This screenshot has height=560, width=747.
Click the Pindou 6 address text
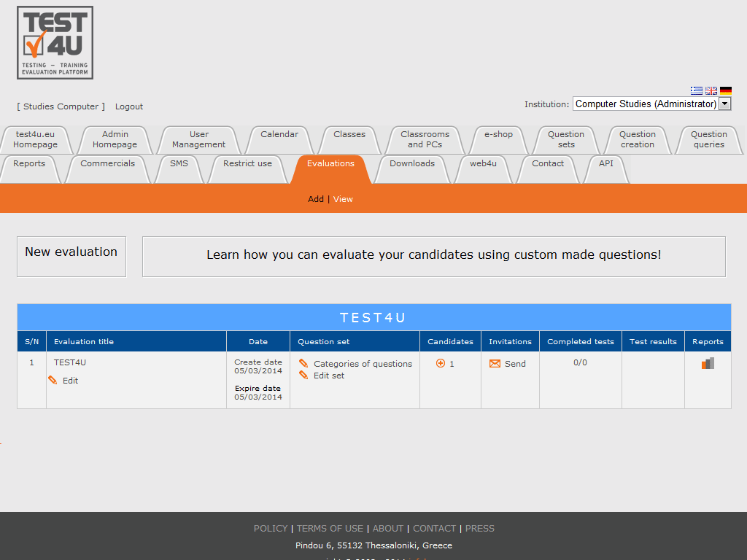click(x=373, y=545)
